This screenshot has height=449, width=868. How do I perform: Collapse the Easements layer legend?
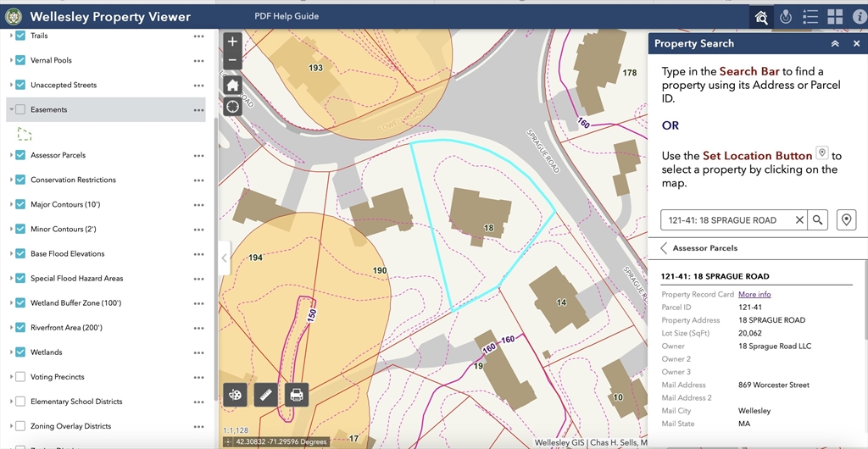(11, 109)
